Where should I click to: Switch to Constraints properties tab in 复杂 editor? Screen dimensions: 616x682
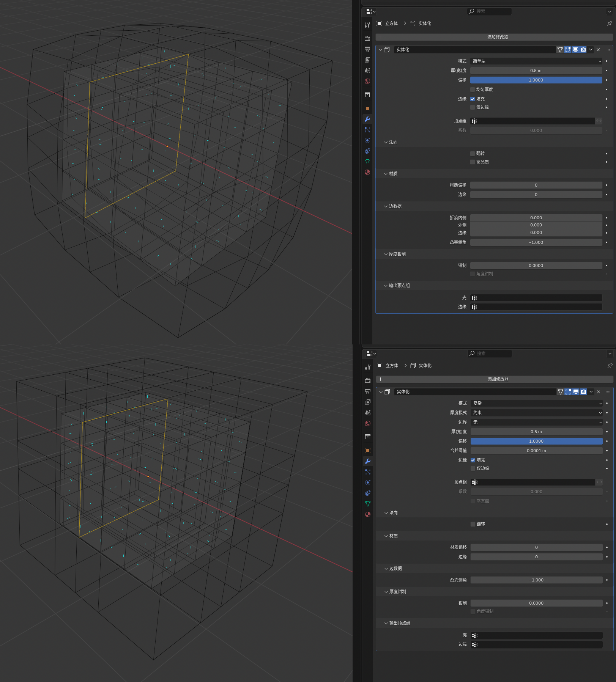coord(368,493)
